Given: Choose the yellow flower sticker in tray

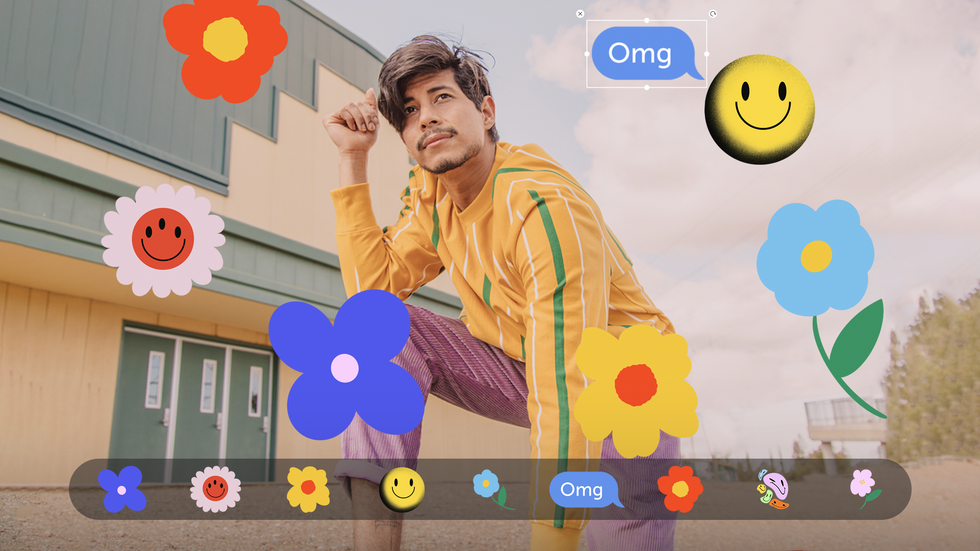Looking at the screenshot, I should [308, 489].
